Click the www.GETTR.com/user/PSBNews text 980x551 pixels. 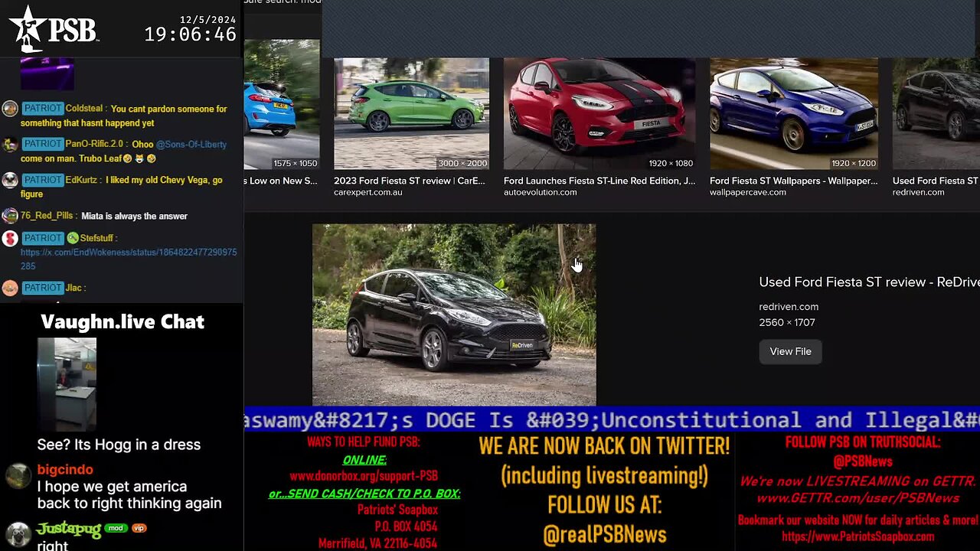(857, 498)
